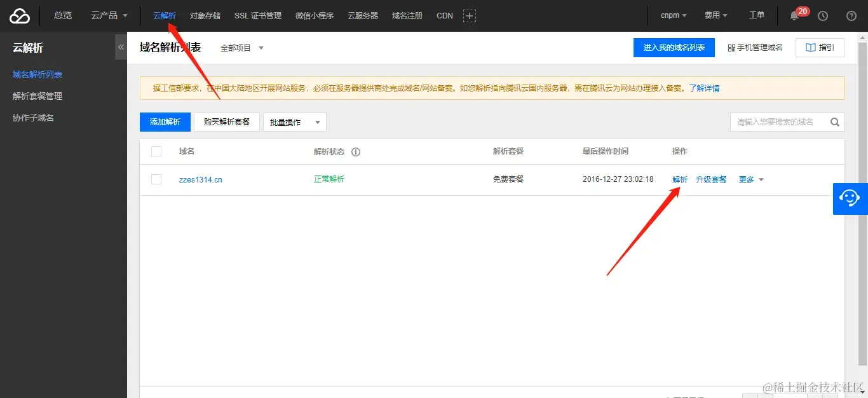This screenshot has height=398, width=868.
Task: Expand the 全部项目 project filter
Action: (x=241, y=48)
